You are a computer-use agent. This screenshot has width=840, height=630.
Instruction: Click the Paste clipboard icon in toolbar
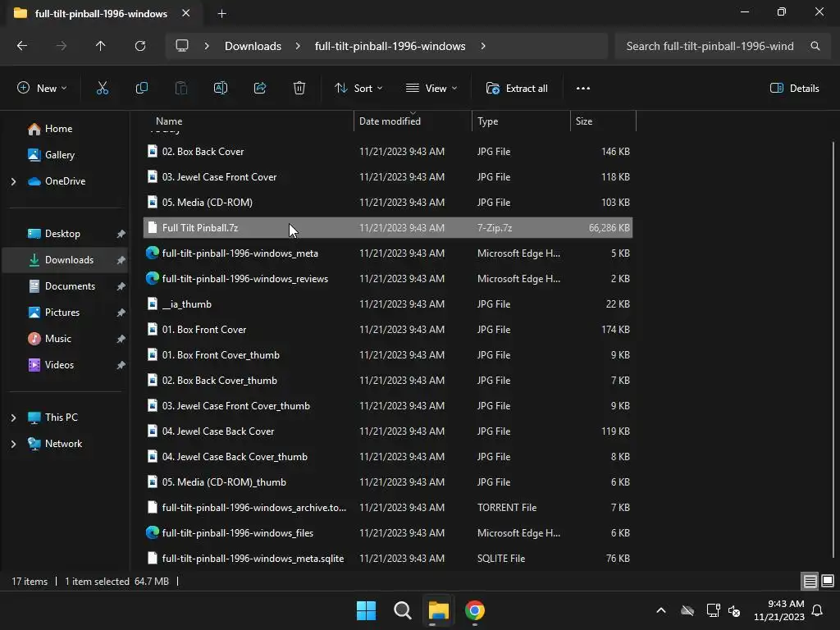181,89
